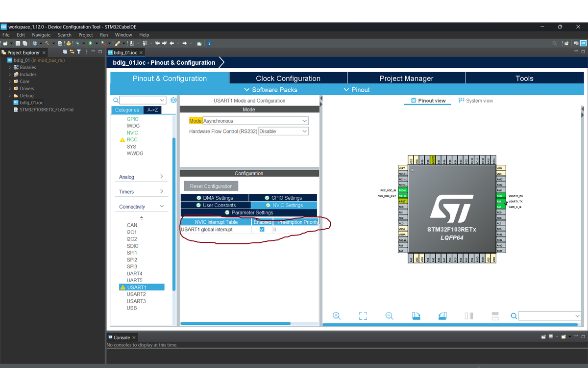
Task: Click the Project Explorer filter funnel icon
Action: click(79, 52)
